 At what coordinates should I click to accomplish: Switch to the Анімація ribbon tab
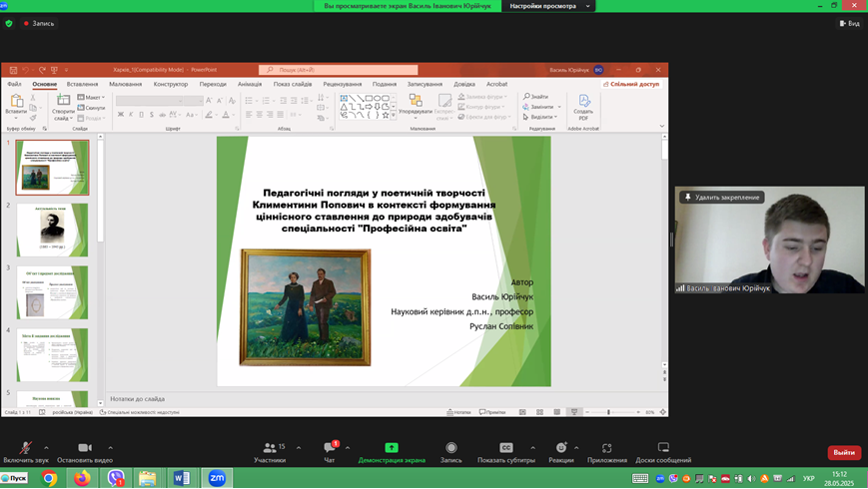click(x=250, y=84)
